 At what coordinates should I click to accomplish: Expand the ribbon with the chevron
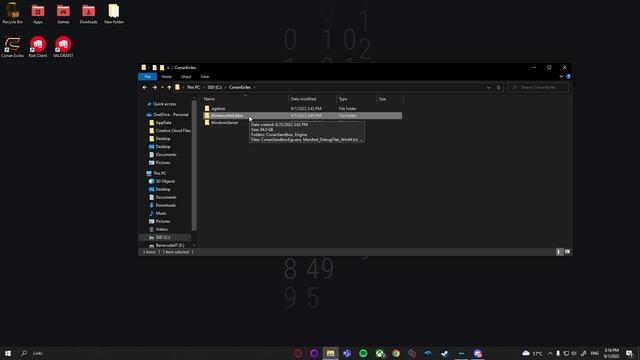click(561, 76)
